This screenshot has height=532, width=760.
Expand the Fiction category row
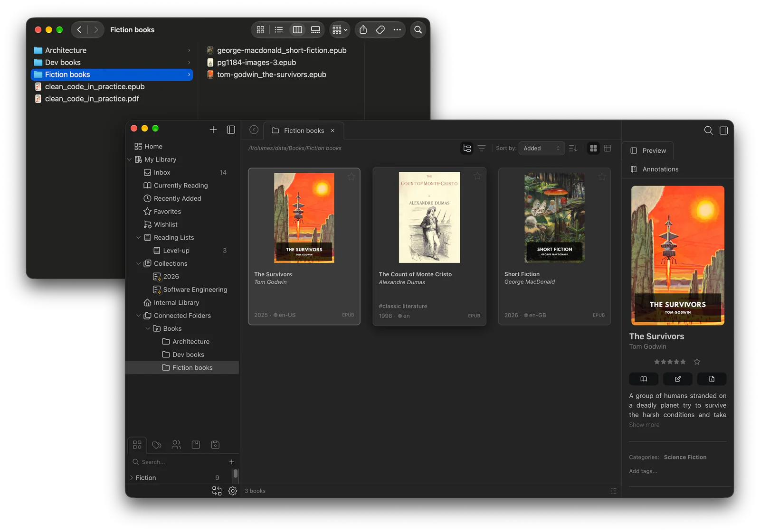click(x=132, y=478)
